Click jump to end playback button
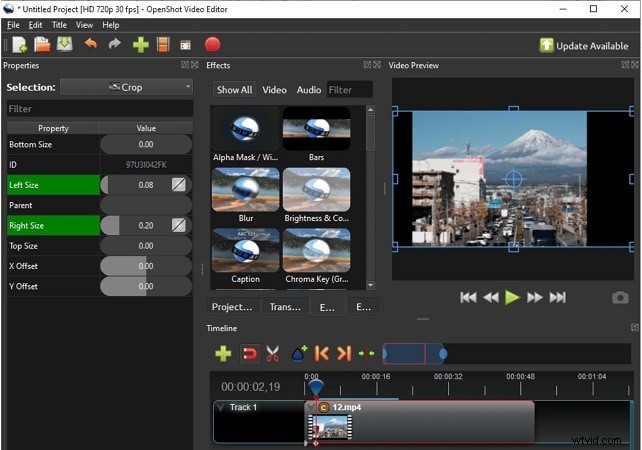The image size is (642, 450). (x=557, y=298)
